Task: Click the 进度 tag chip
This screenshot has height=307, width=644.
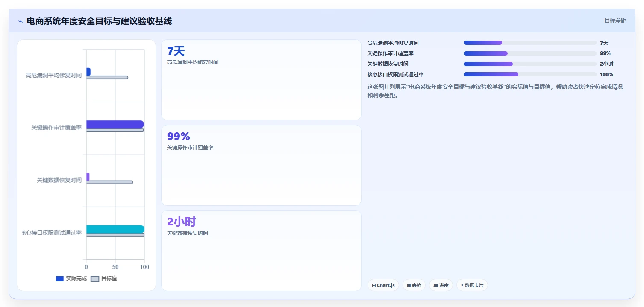Action: pyautogui.click(x=441, y=285)
